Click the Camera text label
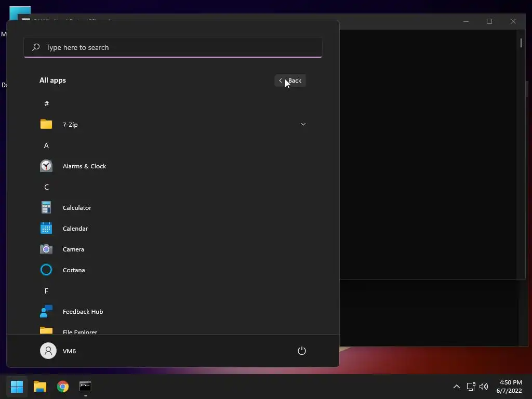This screenshot has width=532, height=399. (x=73, y=249)
